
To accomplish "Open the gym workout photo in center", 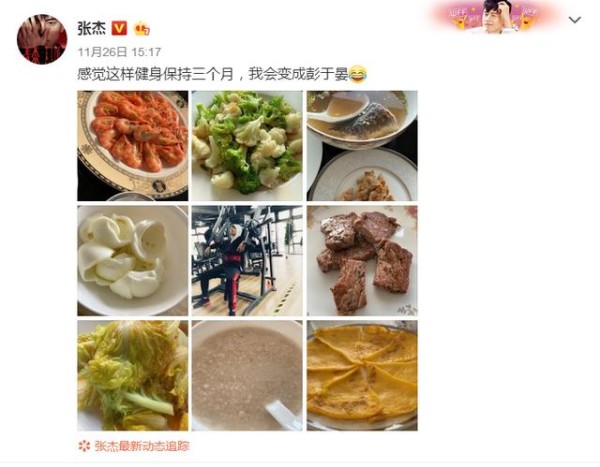I will 247,261.
